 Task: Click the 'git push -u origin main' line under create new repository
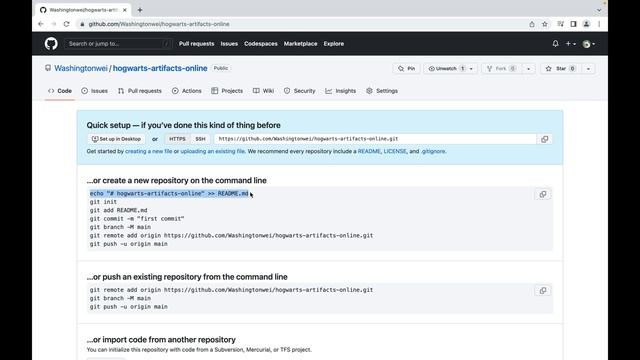(x=129, y=244)
